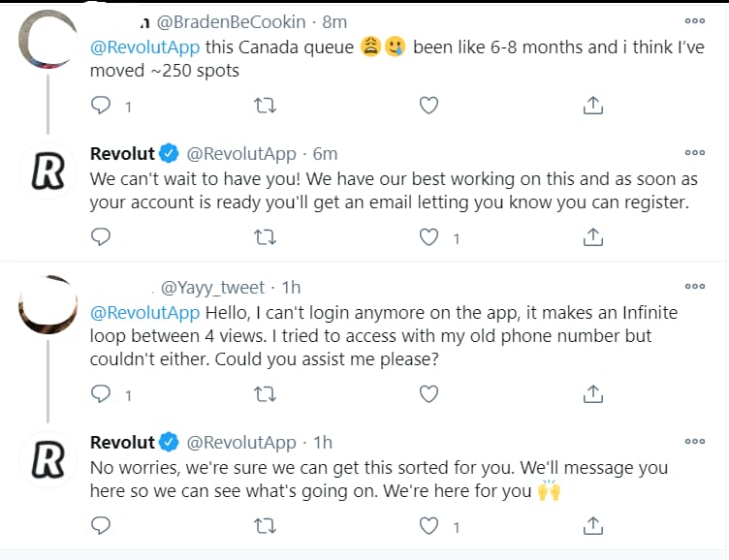Retweet Revolut's "can't wait to have you" tweet
729x560 pixels.
pyautogui.click(x=265, y=236)
